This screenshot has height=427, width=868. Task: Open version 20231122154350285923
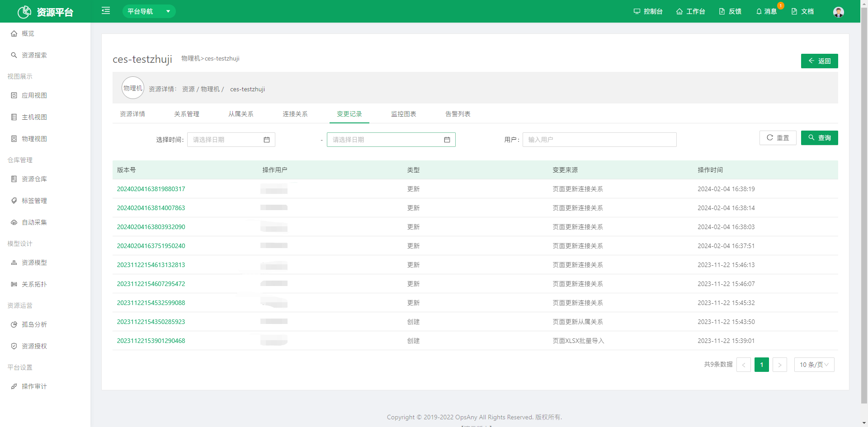(x=151, y=322)
